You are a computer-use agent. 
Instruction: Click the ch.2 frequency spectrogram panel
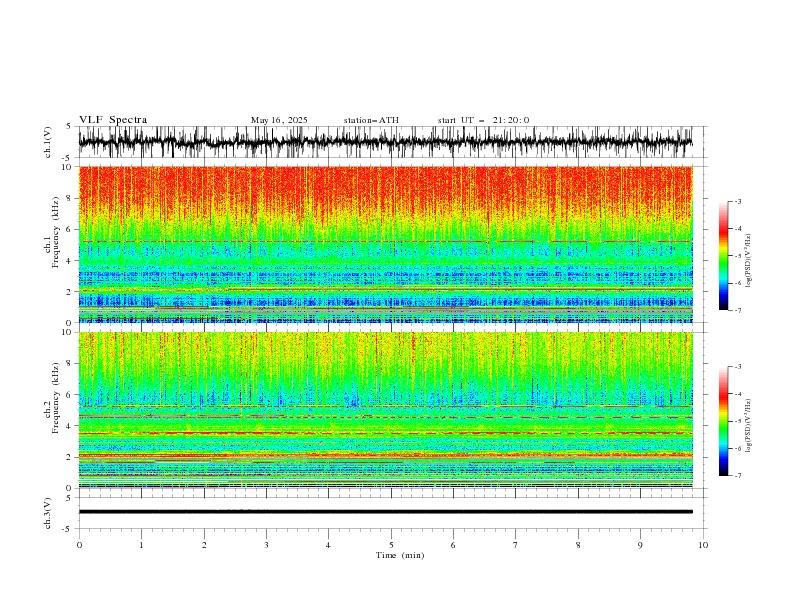[x=385, y=410]
